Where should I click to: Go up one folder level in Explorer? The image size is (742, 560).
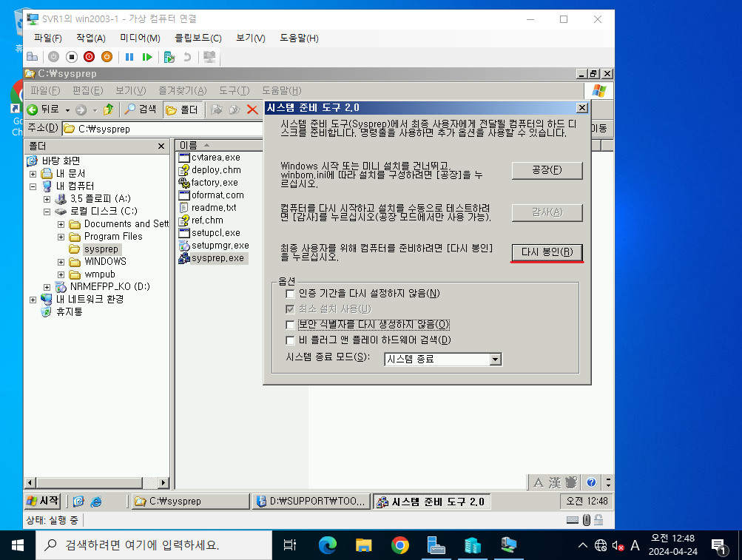108,109
